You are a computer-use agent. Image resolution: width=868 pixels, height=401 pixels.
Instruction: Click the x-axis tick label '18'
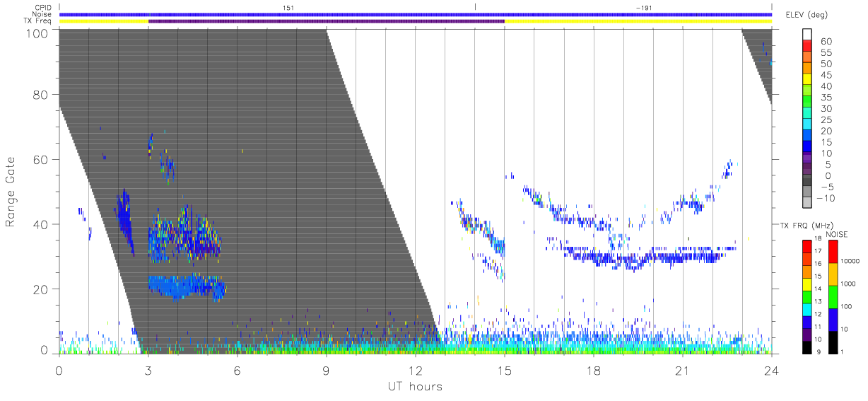click(x=593, y=371)
